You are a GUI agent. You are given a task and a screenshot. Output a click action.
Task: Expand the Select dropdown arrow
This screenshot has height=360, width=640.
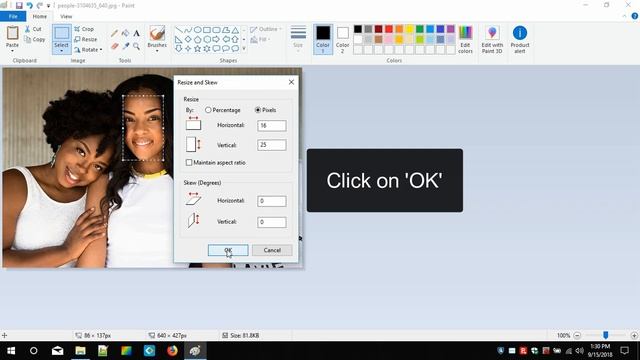coord(62,51)
